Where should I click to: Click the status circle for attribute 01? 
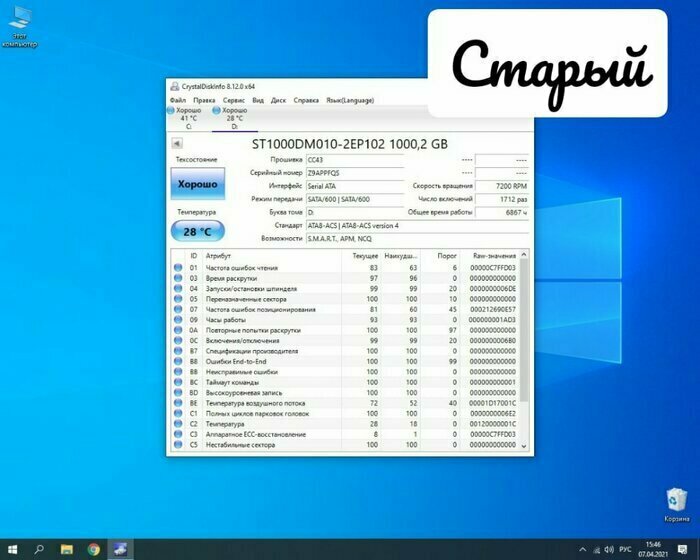tap(178, 268)
